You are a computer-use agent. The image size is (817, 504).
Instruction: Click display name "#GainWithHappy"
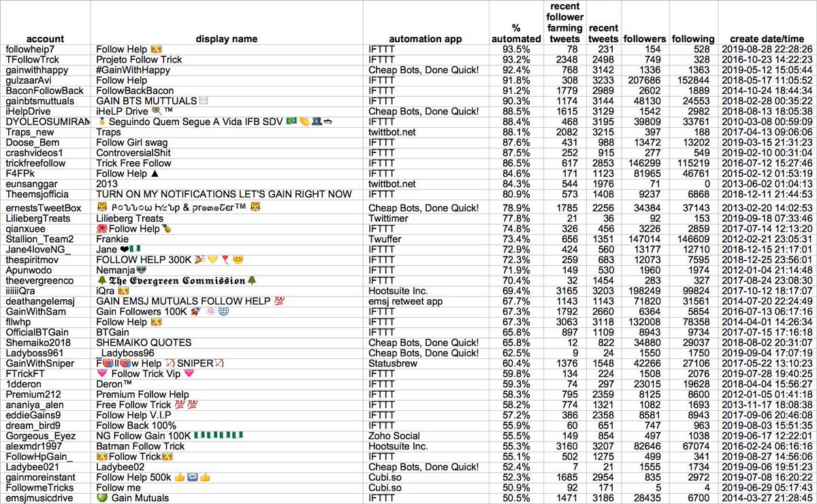coord(133,70)
